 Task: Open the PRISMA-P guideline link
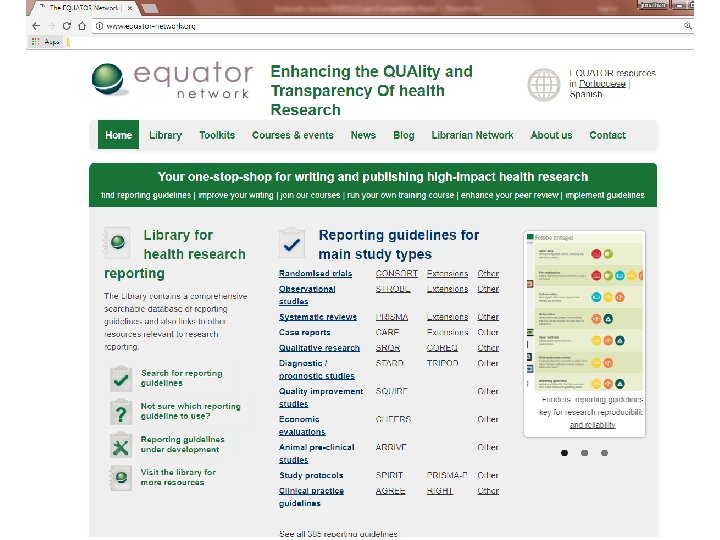click(x=447, y=475)
